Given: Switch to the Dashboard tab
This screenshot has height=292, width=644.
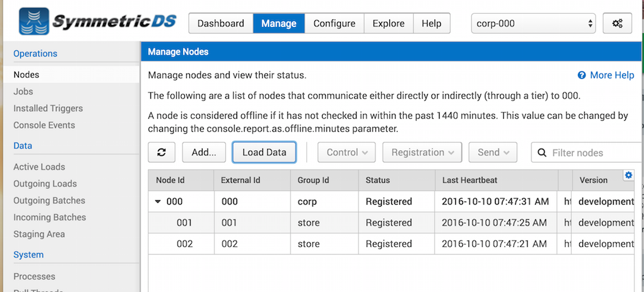Looking at the screenshot, I should pos(221,23).
